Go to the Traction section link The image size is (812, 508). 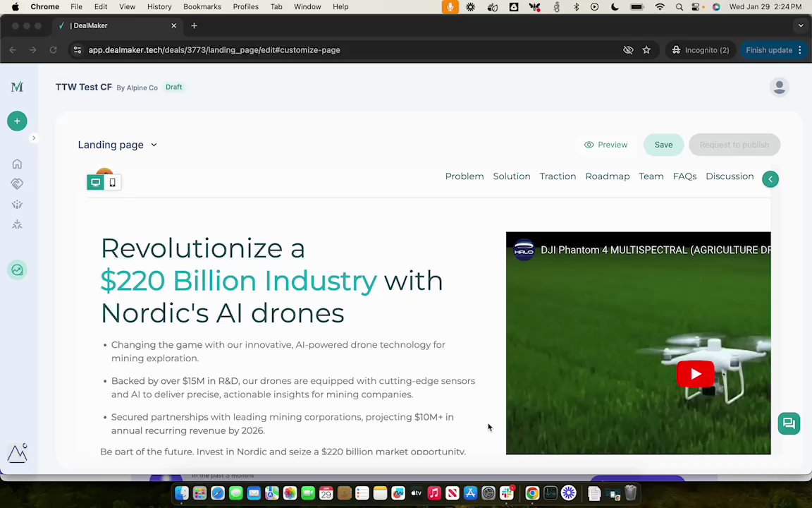point(558,176)
